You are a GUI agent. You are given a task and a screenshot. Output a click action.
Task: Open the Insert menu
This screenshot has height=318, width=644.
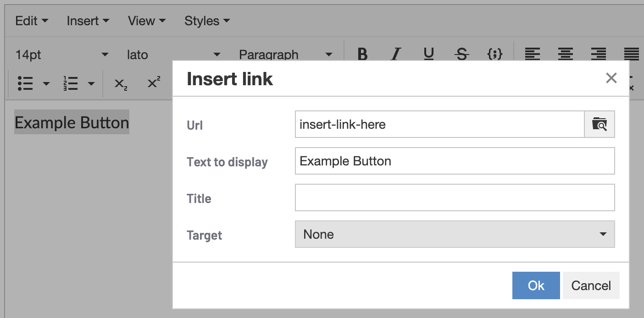click(x=88, y=21)
